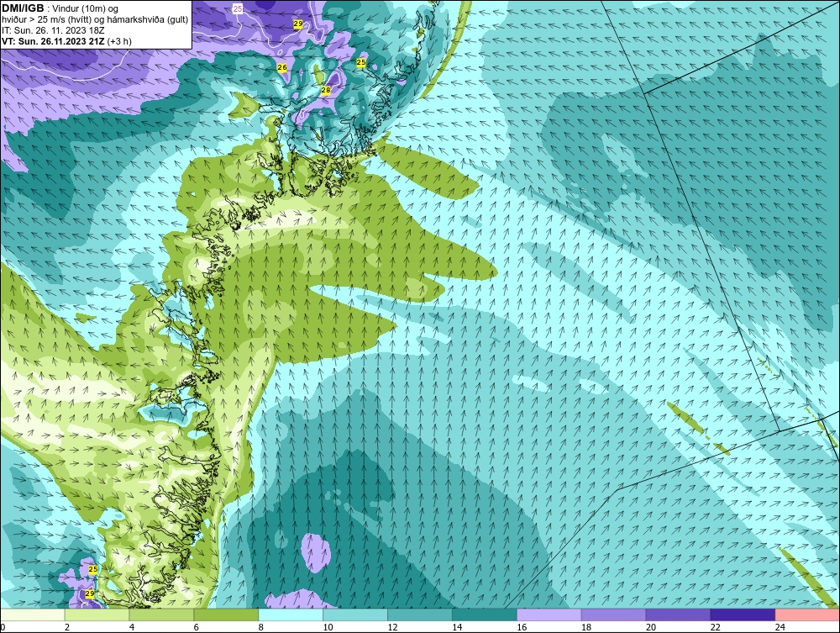
Task: Click the legend tick label 8
Action: coord(261,627)
